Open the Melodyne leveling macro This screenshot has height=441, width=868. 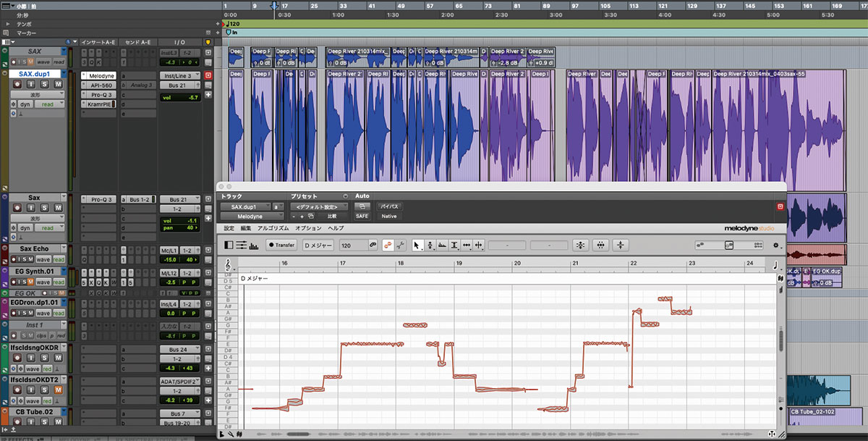tap(621, 245)
